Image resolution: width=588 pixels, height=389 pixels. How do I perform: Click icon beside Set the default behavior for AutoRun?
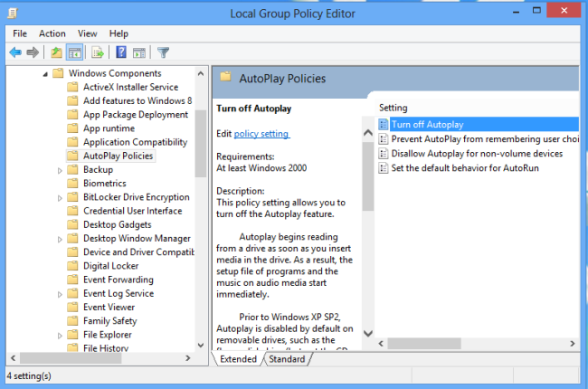[x=384, y=168]
